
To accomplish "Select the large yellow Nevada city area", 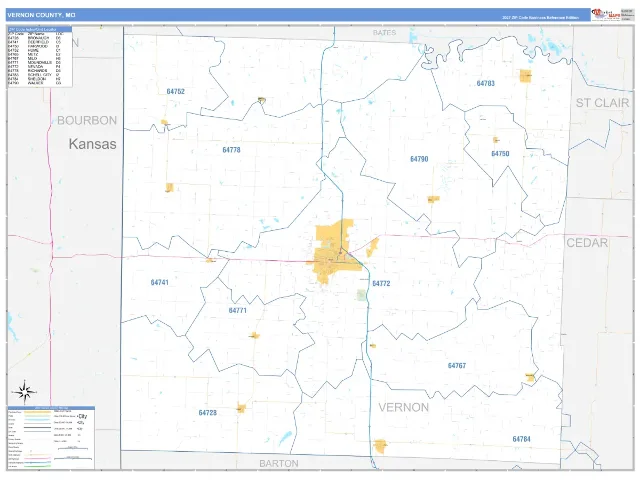I will [336, 251].
